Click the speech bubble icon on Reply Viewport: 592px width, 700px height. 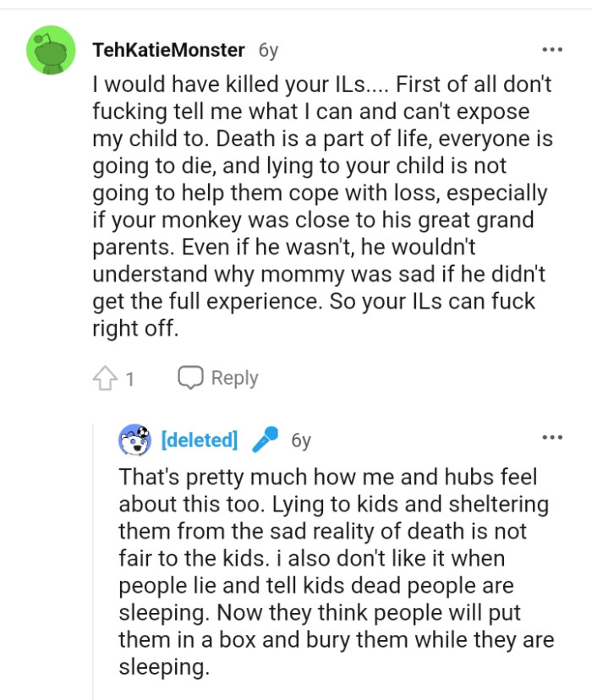click(189, 378)
